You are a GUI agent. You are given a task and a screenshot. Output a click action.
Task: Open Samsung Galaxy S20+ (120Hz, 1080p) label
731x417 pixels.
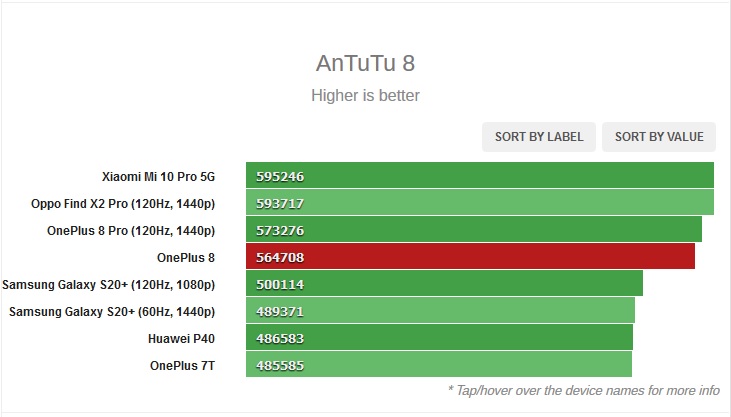109,285
